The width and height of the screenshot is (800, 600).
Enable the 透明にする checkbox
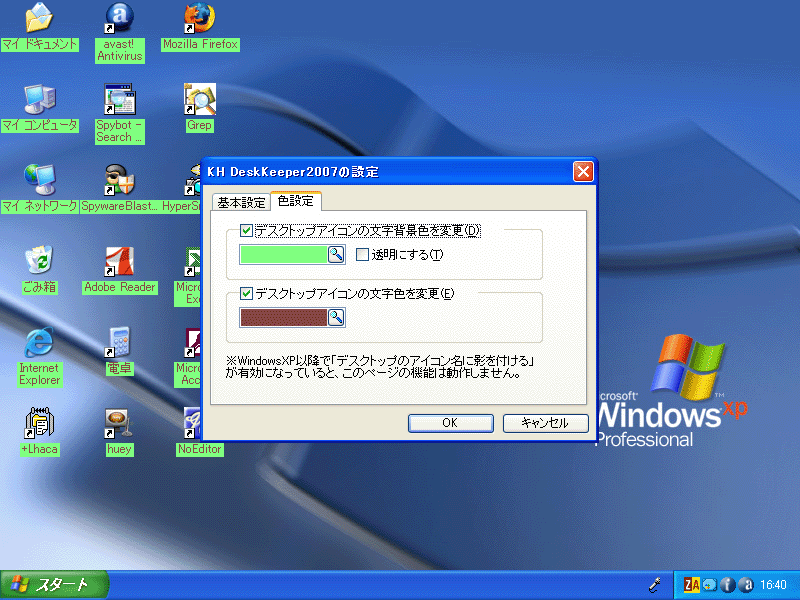tap(362, 255)
